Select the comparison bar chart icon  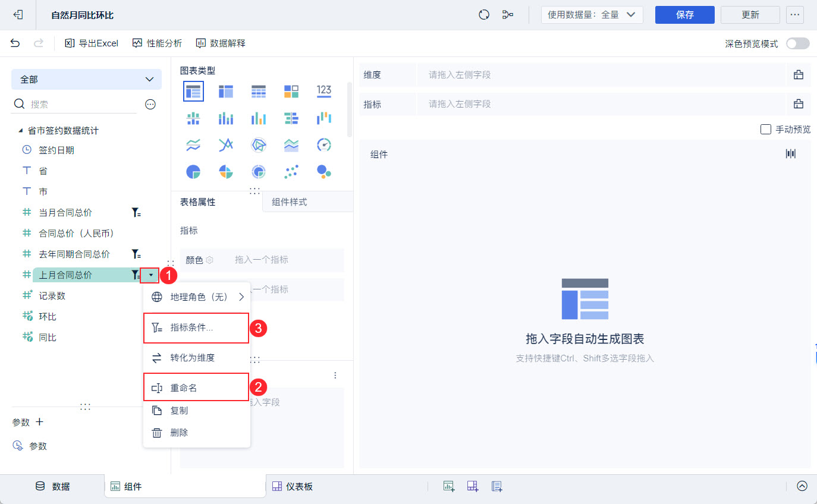[x=291, y=118]
